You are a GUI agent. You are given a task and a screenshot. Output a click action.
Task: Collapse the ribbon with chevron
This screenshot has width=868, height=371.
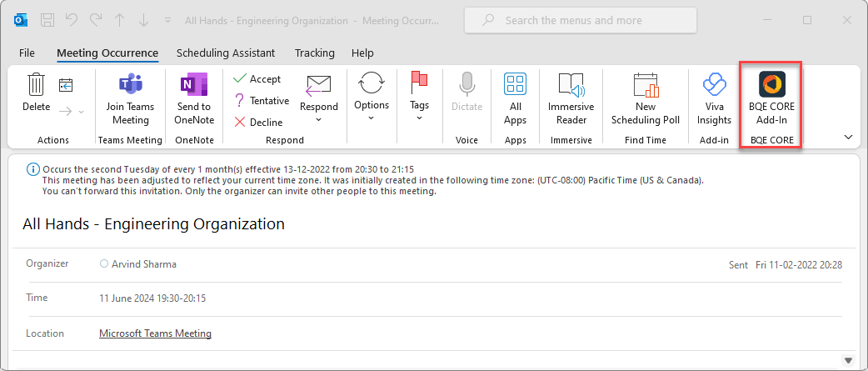click(x=848, y=138)
